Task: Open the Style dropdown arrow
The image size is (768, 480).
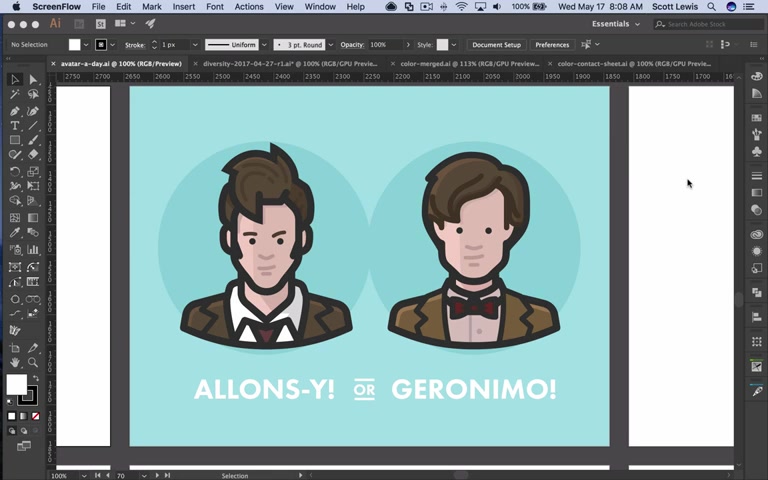Action: click(454, 45)
